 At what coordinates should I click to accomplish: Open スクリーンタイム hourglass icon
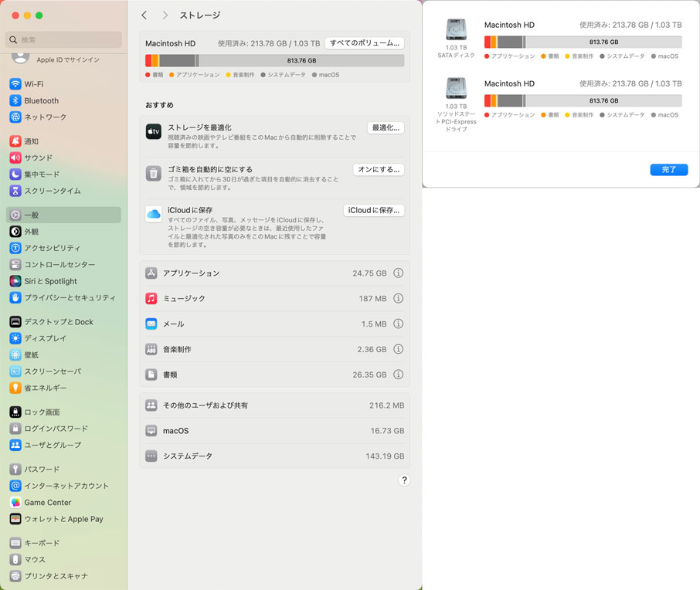[15, 191]
